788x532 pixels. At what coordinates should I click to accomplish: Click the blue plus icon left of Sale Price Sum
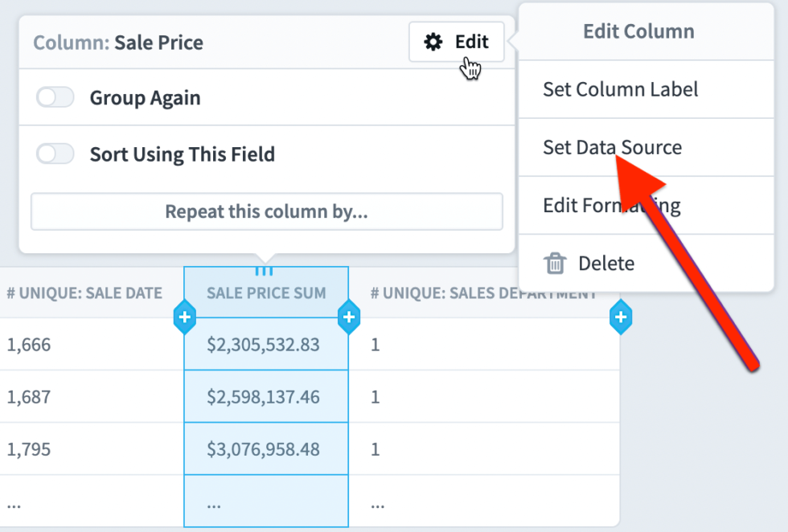185,317
